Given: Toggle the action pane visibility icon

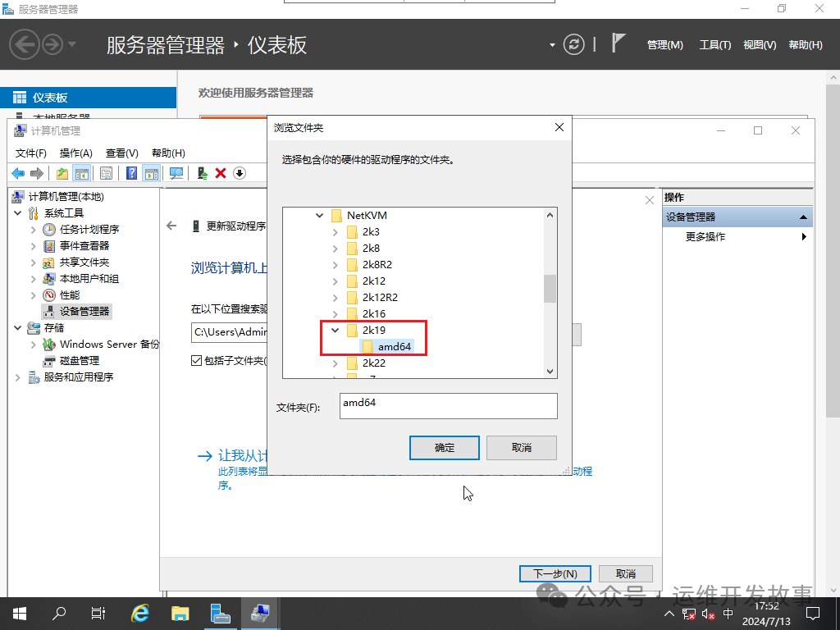Looking at the screenshot, I should 150,173.
